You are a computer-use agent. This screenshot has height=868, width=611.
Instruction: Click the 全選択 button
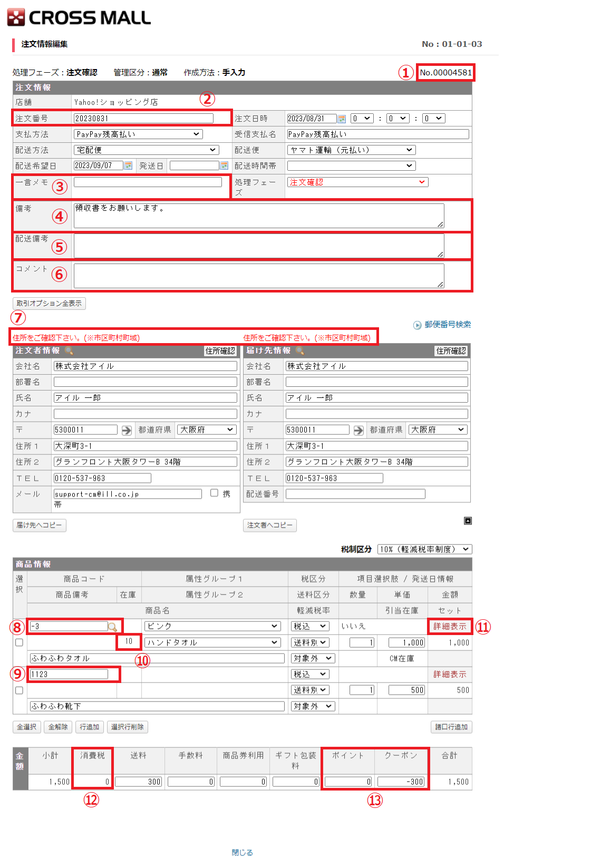coord(27,727)
